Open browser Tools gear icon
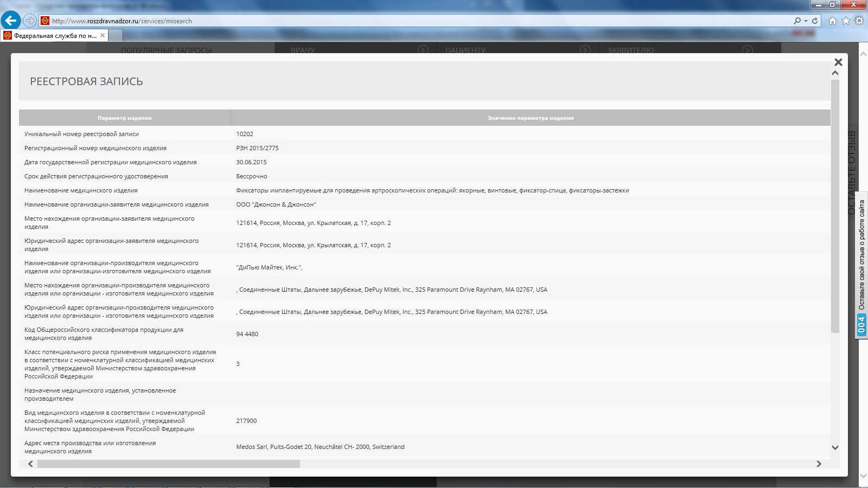Screen dimensions: 868x488 859,21
